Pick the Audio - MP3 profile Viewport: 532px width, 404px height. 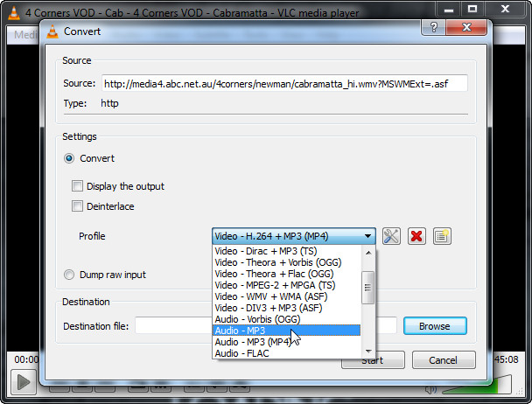tap(286, 331)
